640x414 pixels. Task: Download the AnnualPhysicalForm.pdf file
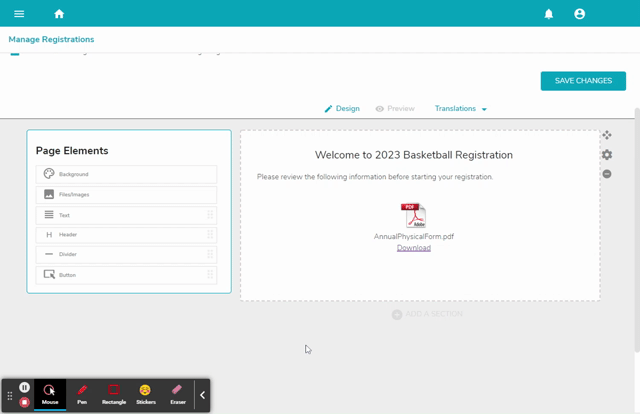coord(413,248)
